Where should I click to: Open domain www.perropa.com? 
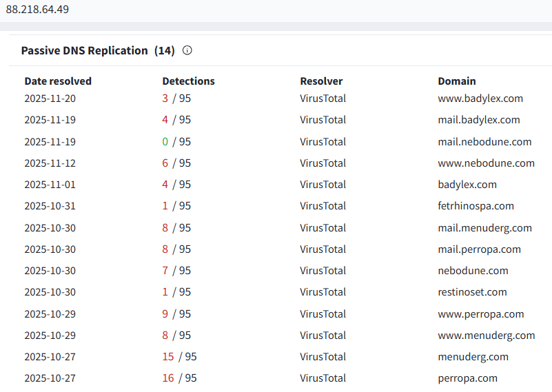(480, 314)
